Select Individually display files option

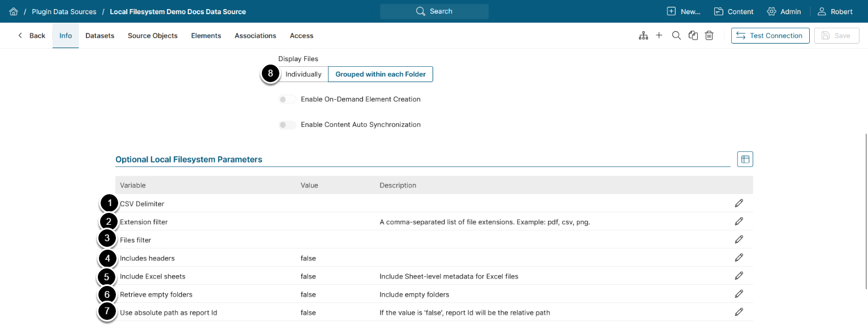coord(303,74)
